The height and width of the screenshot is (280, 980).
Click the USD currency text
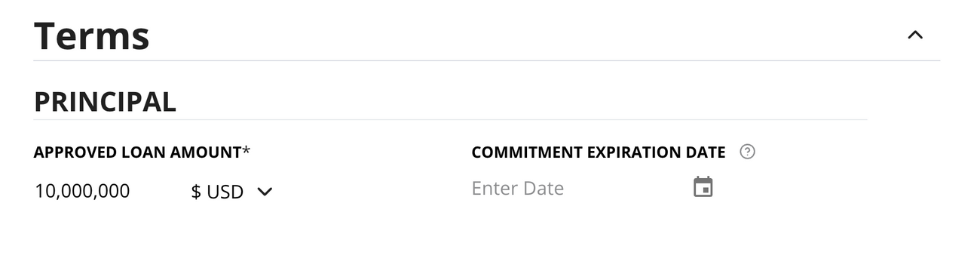225,192
